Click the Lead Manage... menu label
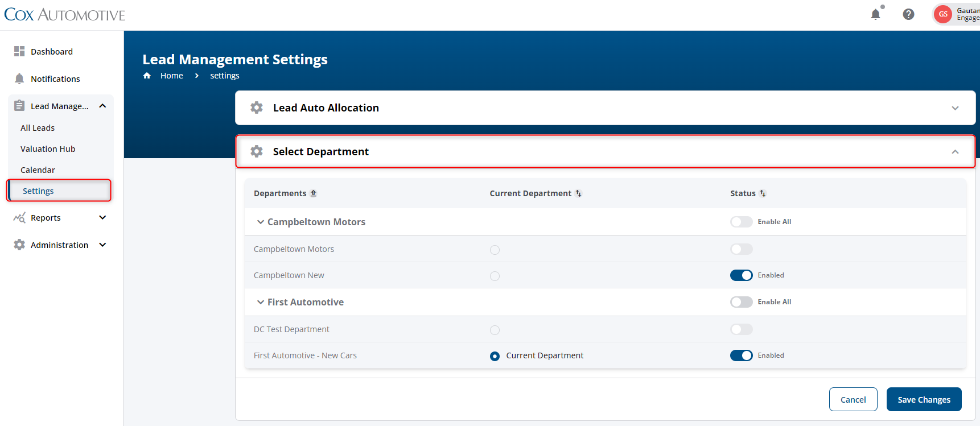This screenshot has width=980, height=426. tap(59, 106)
